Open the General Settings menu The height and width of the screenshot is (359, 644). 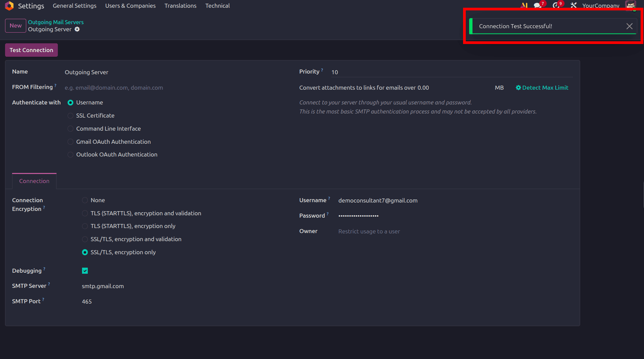(x=75, y=6)
